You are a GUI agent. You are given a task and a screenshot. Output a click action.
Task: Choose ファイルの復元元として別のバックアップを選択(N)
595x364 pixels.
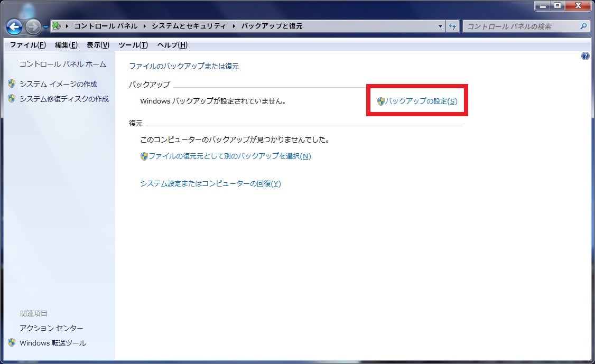click(x=229, y=156)
